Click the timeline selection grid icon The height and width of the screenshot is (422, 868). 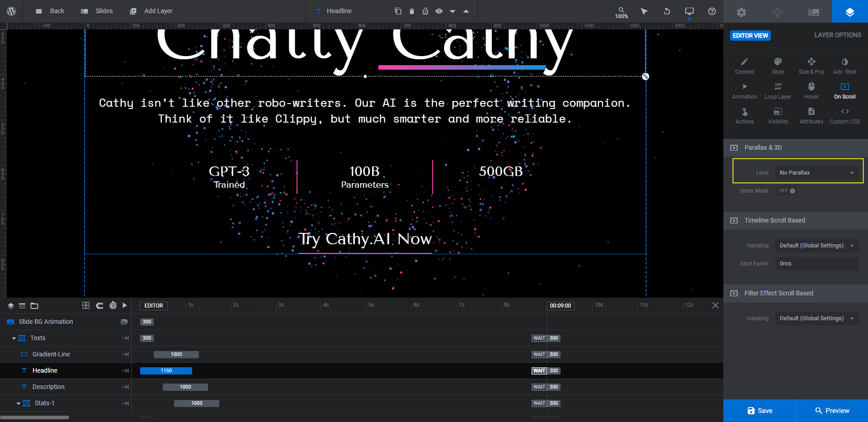(86, 306)
